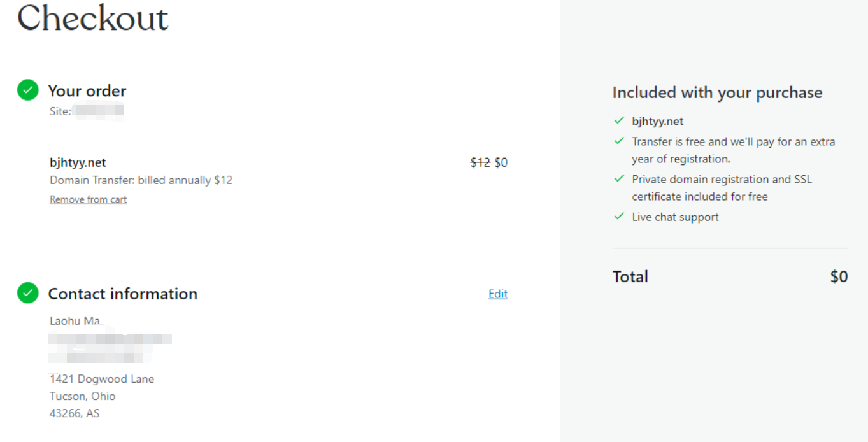868x442 pixels.
Task: Select the Your order section heading
Action: tap(87, 90)
